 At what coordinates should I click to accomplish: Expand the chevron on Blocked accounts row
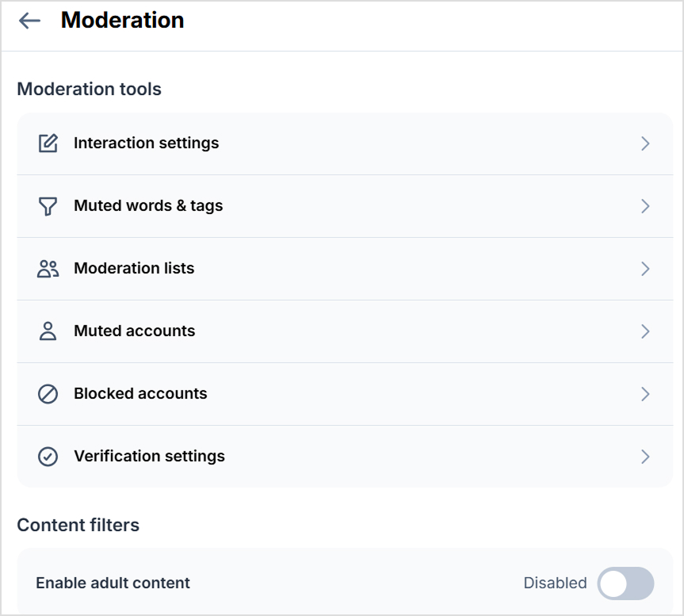[645, 394]
